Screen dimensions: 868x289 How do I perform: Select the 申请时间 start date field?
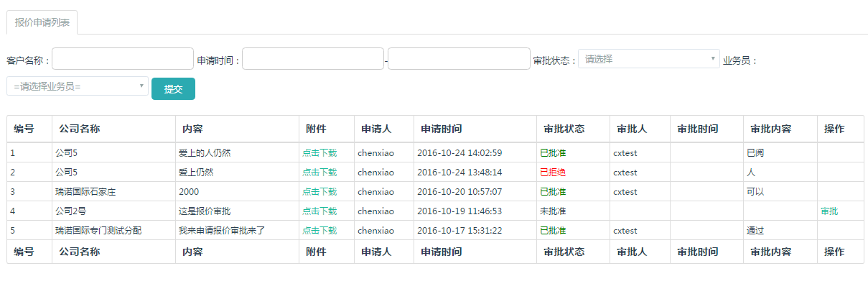click(313, 59)
